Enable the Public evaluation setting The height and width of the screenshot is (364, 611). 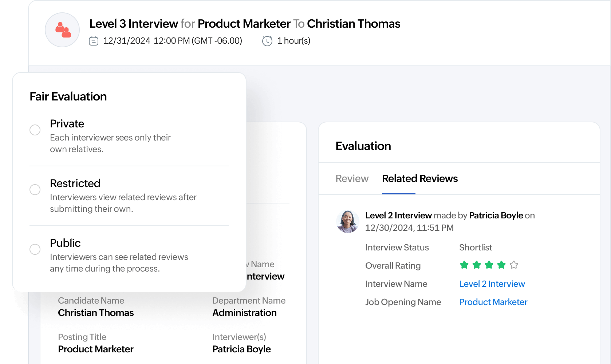pyautogui.click(x=35, y=249)
